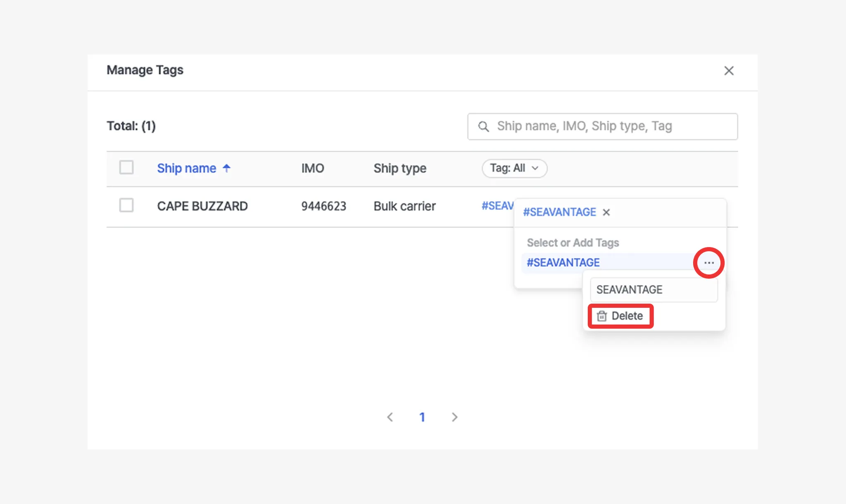Toggle the select-all header checkbox
Image resolution: width=846 pixels, height=504 pixels.
coord(126,167)
